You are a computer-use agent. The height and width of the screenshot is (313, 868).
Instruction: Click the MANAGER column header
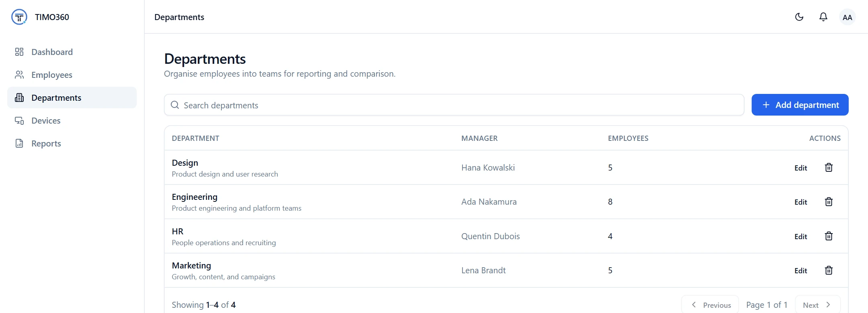[479, 138]
